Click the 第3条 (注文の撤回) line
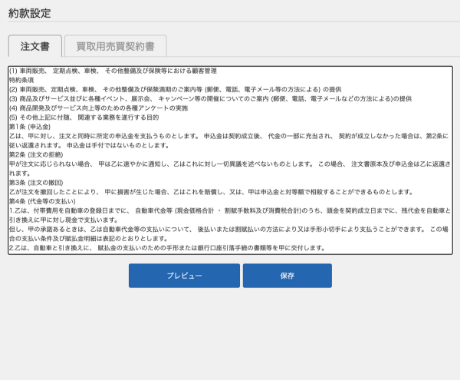Screen dimensions: 460x380 point(36,183)
